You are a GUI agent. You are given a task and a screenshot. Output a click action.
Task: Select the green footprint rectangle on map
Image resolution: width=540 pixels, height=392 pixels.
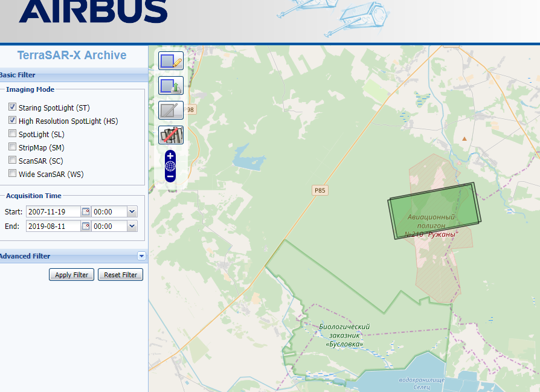tap(435, 210)
